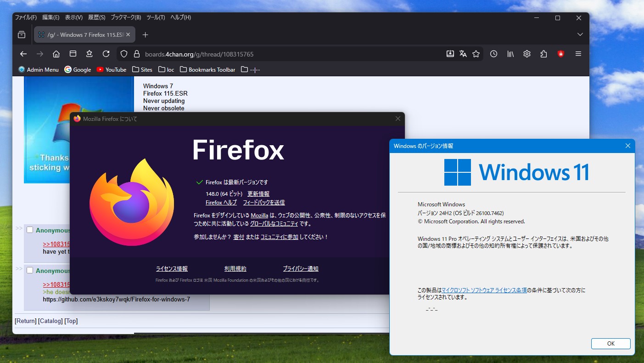Tick the first Anonymous post checkbox

coord(30,230)
